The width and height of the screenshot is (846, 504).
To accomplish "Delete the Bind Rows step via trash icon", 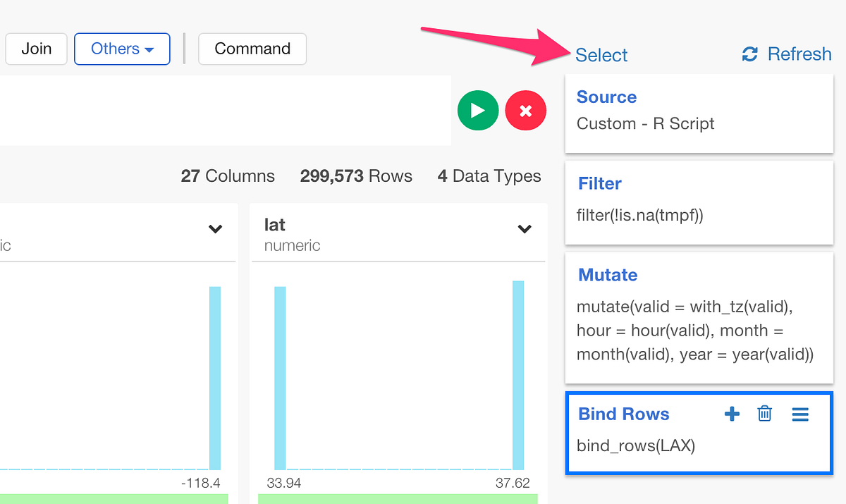I will (x=764, y=414).
